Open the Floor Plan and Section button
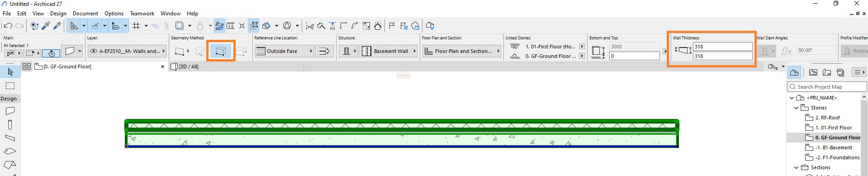Screen dimensions: 868x176 [461, 51]
